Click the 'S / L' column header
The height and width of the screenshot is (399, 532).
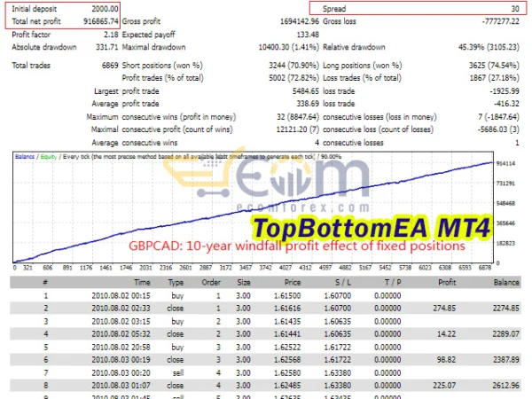tap(343, 282)
